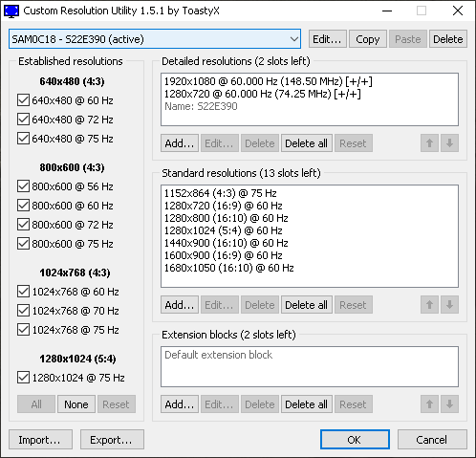Select 1440x900 (16:10) @ 60 Hz entry
The image size is (476, 458).
pyautogui.click(x=226, y=243)
